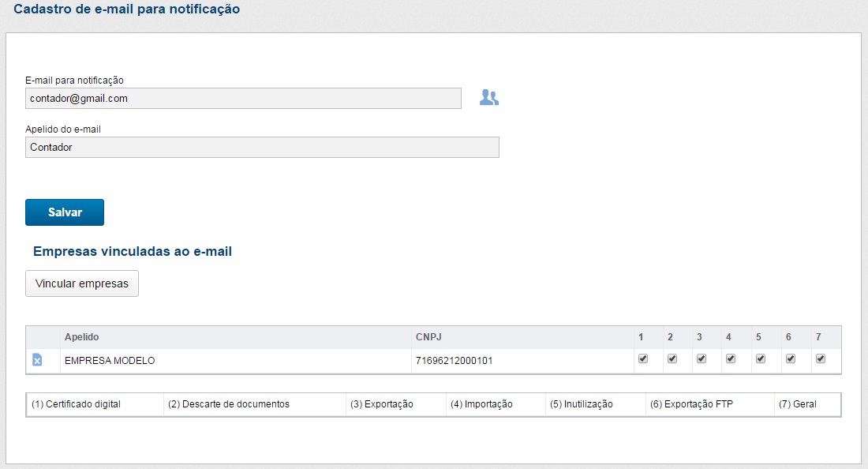Click the (4) Importação legend cell
Image resolution: width=868 pixels, height=469 pixels.
(x=481, y=404)
